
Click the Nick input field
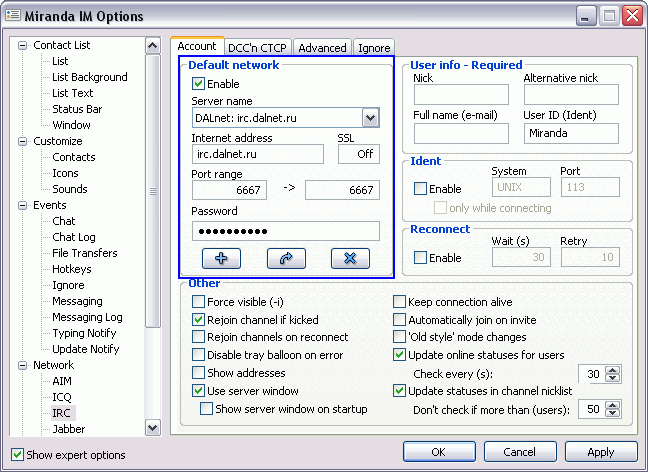[461, 95]
